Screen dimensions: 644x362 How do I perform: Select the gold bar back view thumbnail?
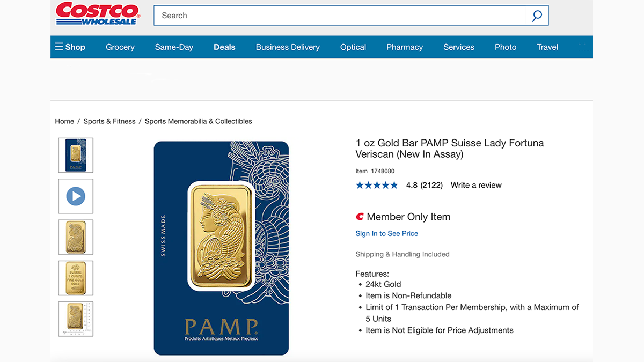click(76, 278)
